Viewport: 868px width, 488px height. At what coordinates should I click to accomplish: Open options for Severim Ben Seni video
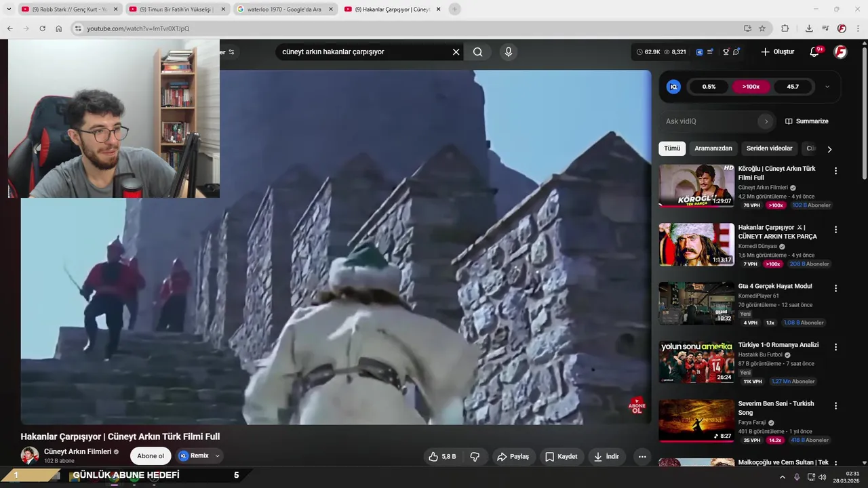tap(835, 406)
